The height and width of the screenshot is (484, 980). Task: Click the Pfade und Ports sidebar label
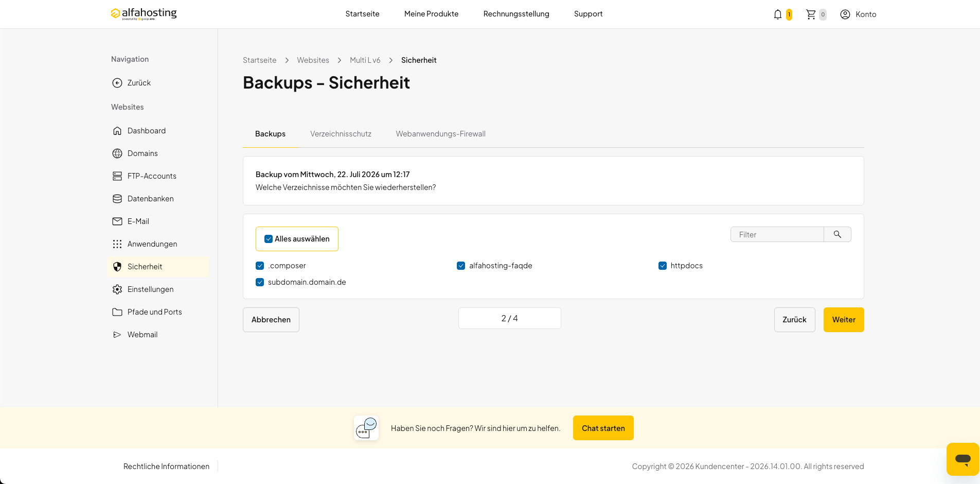click(155, 312)
